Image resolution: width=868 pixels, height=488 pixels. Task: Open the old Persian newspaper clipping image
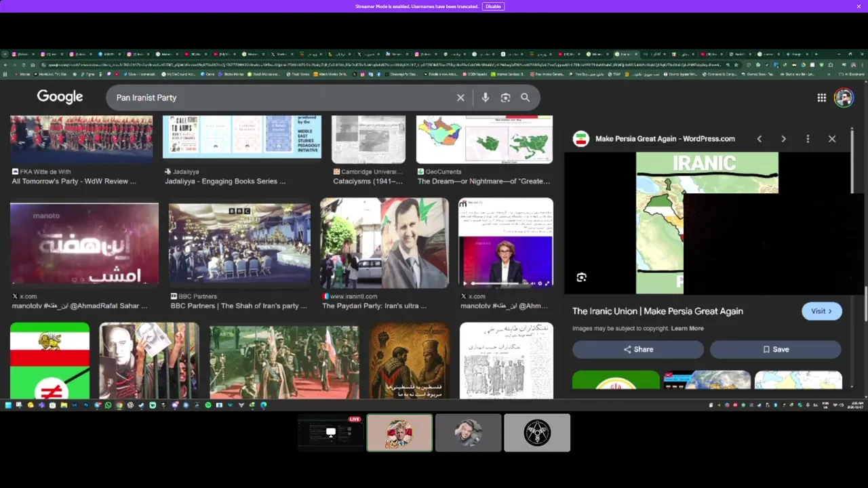(506, 361)
